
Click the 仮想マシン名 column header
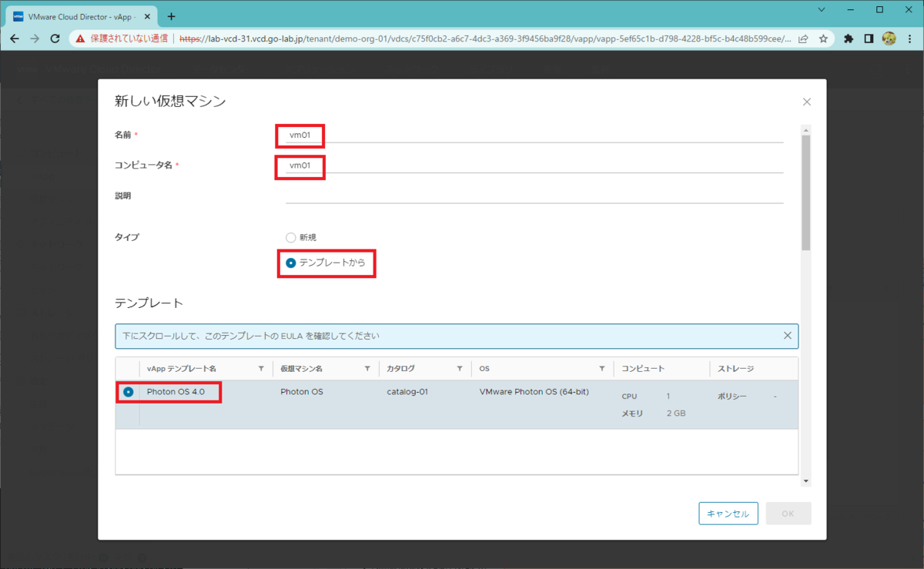[x=301, y=369]
